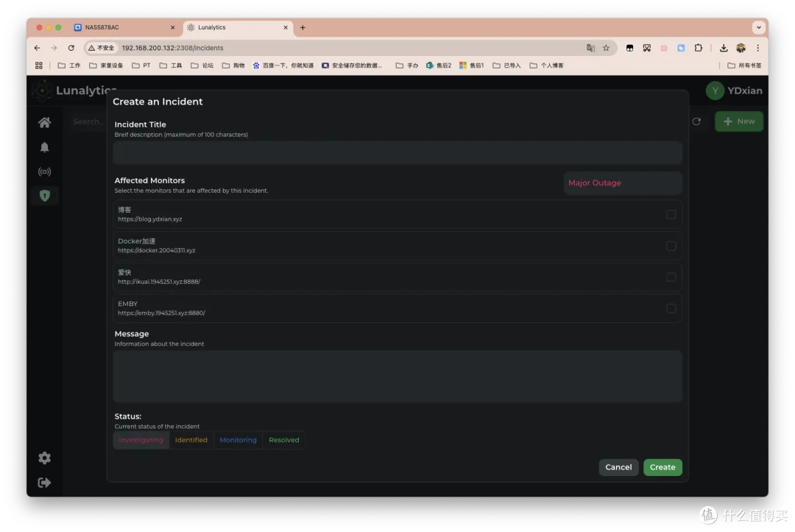Image resolution: width=795 pixels, height=532 pixels.
Task: Set status to Investigating
Action: (x=141, y=440)
